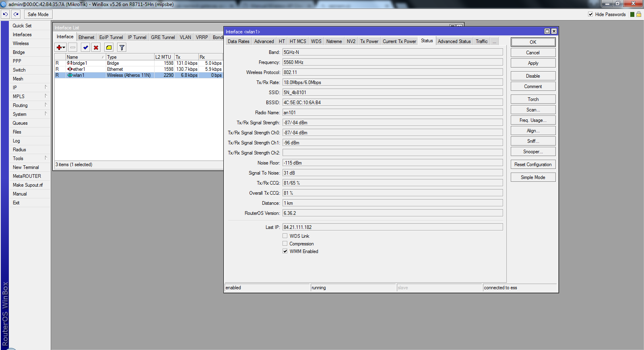Open the '...' overflow tabs list
This screenshot has height=350, width=644.
pos(495,41)
